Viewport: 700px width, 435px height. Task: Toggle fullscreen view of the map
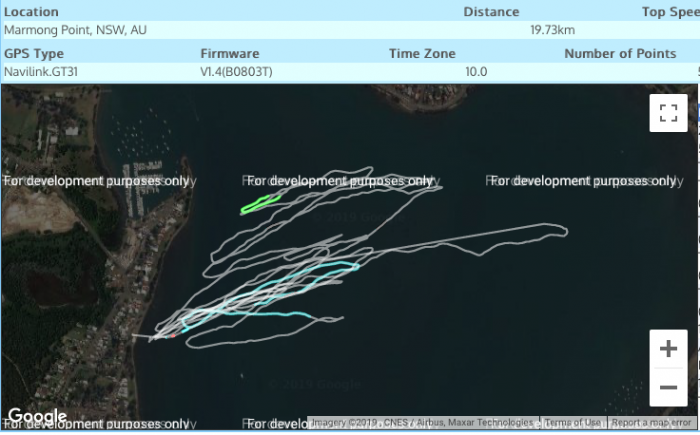tap(668, 113)
